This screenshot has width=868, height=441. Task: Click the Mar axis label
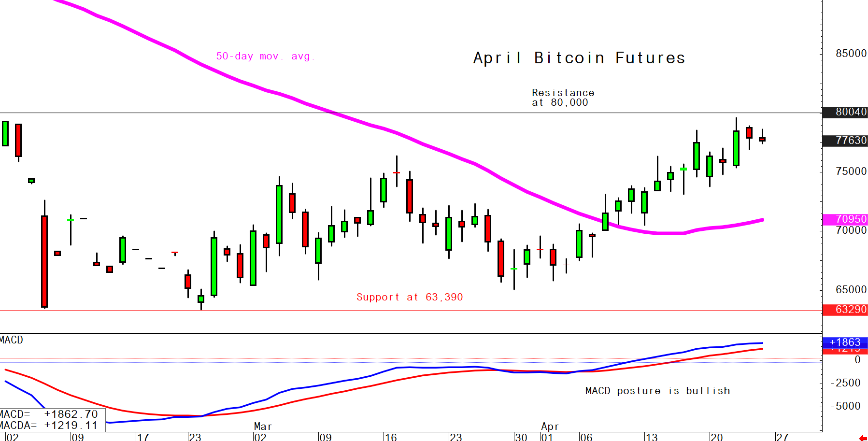click(x=263, y=426)
